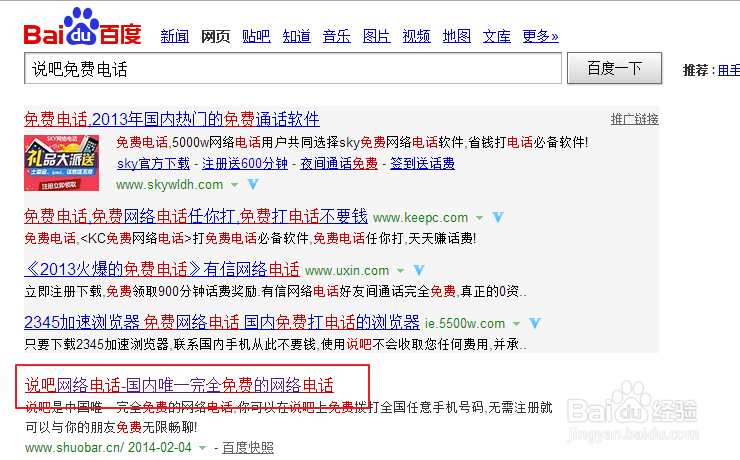
Task: Click the Baidu logo
Action: pyautogui.click(x=83, y=27)
